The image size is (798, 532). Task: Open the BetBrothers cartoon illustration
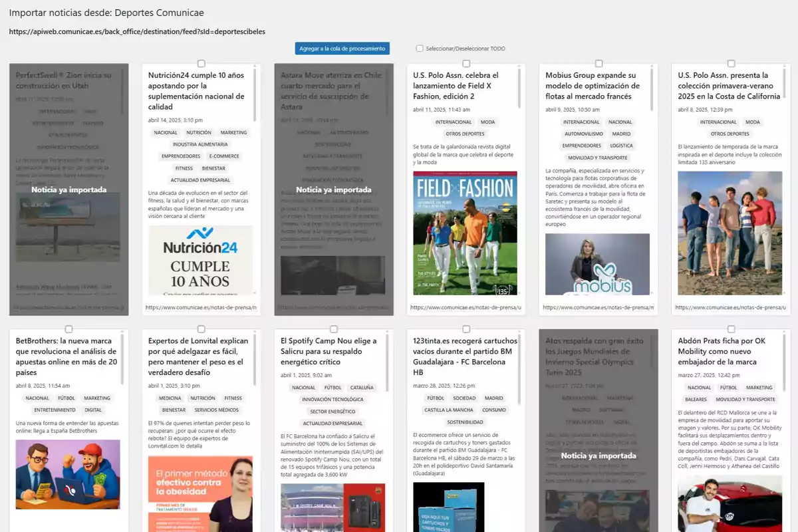[68, 474]
